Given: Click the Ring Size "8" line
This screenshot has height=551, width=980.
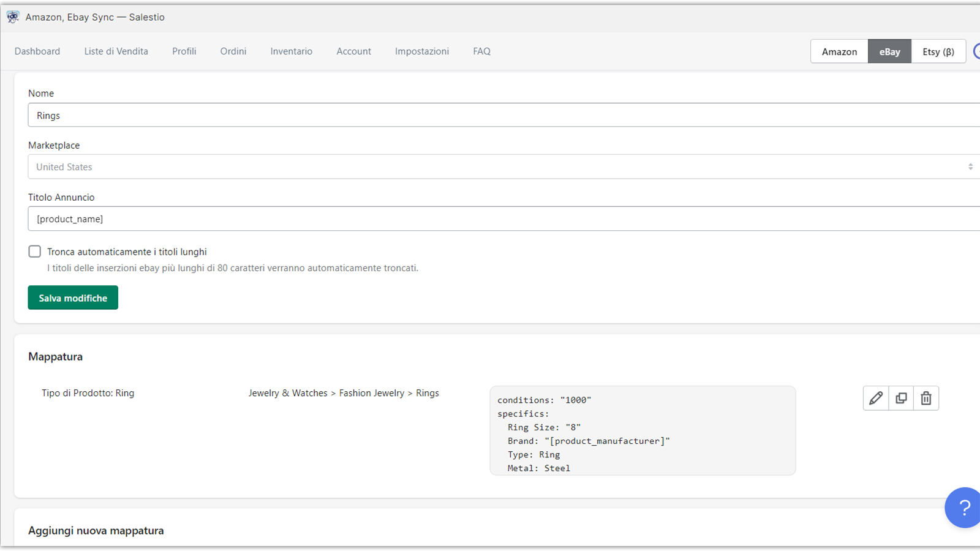Looking at the screenshot, I should (x=544, y=427).
